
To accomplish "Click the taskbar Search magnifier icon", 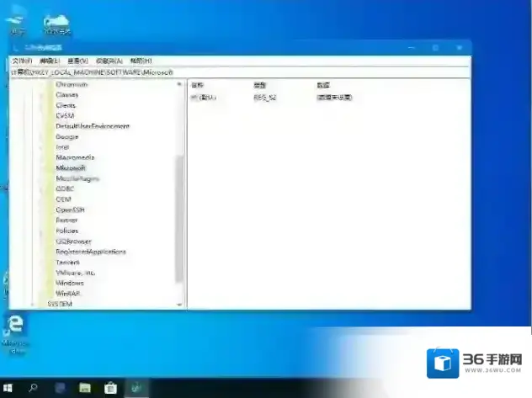I will tap(33, 388).
